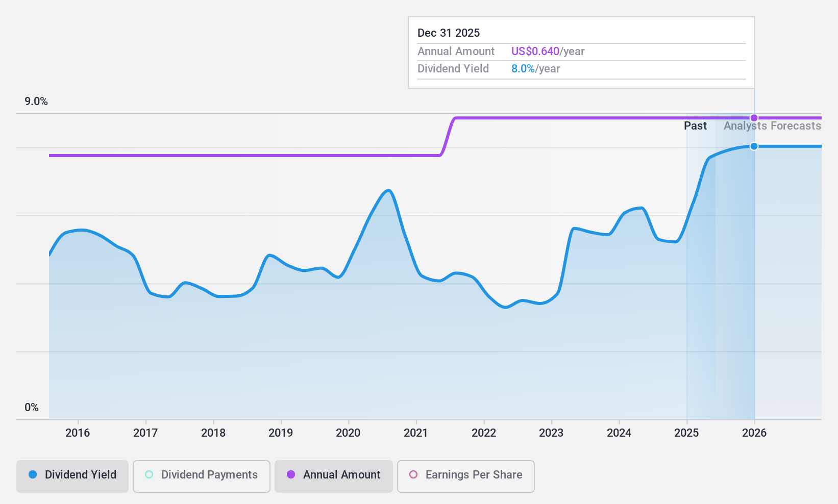Screen dimensions: 838x504
Task: Select the 2024 x-axis label
Action: click(619, 433)
